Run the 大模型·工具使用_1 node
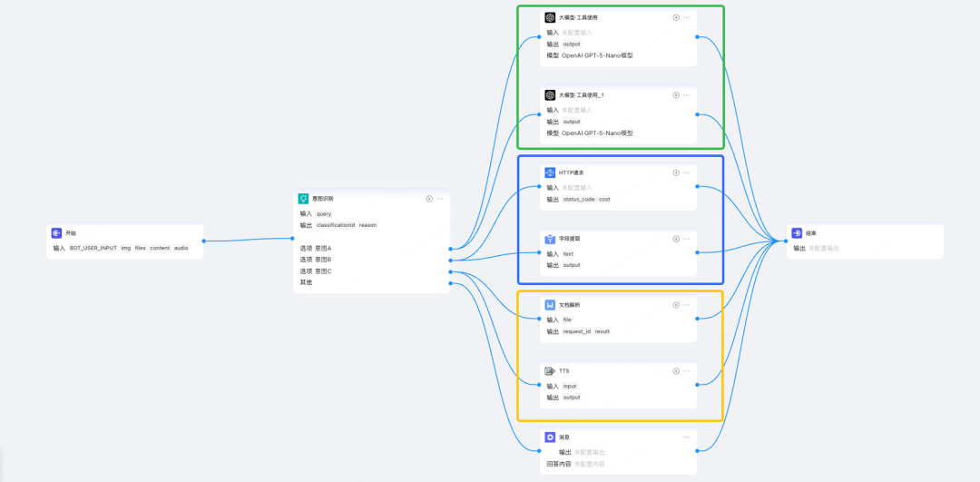The height and width of the screenshot is (482, 980). click(675, 95)
